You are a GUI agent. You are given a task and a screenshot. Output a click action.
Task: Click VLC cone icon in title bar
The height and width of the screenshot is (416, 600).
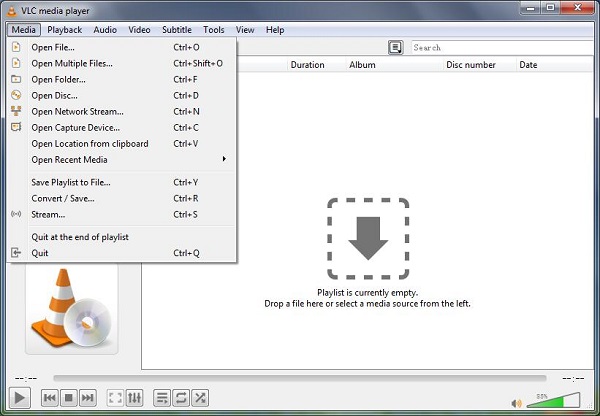click(12, 11)
